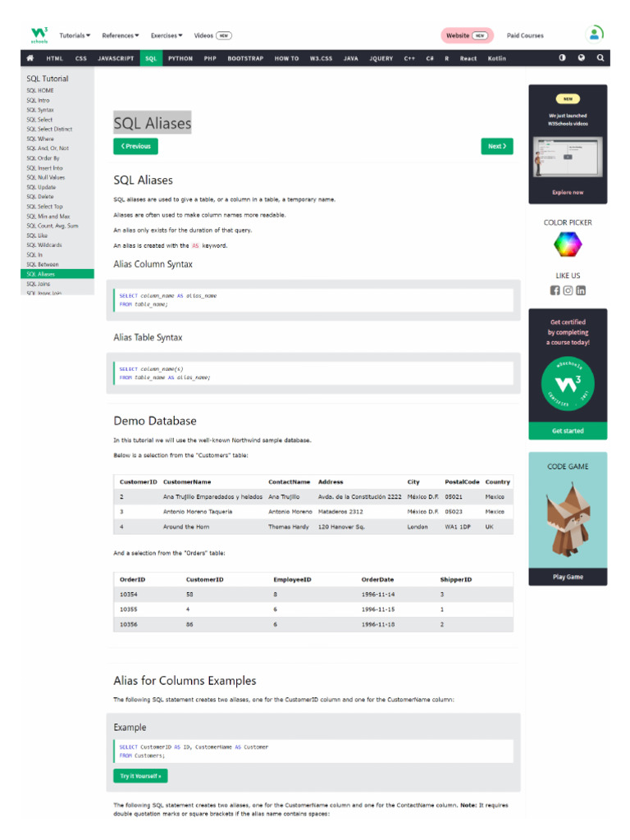Click the '1996-11-14' order date cell
The width and height of the screenshot is (630, 840).
(377, 595)
